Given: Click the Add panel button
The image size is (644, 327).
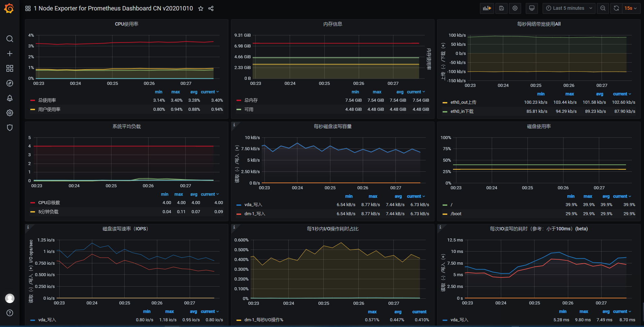Looking at the screenshot, I should [487, 8].
